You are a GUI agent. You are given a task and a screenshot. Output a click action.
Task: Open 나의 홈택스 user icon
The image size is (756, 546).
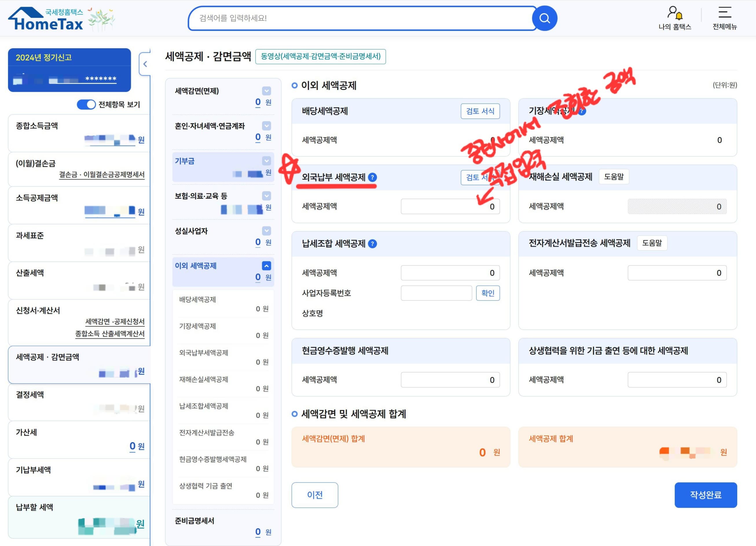(674, 13)
